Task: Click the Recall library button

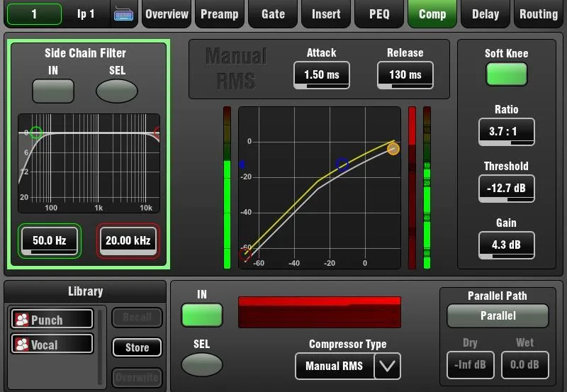Action: click(x=137, y=318)
